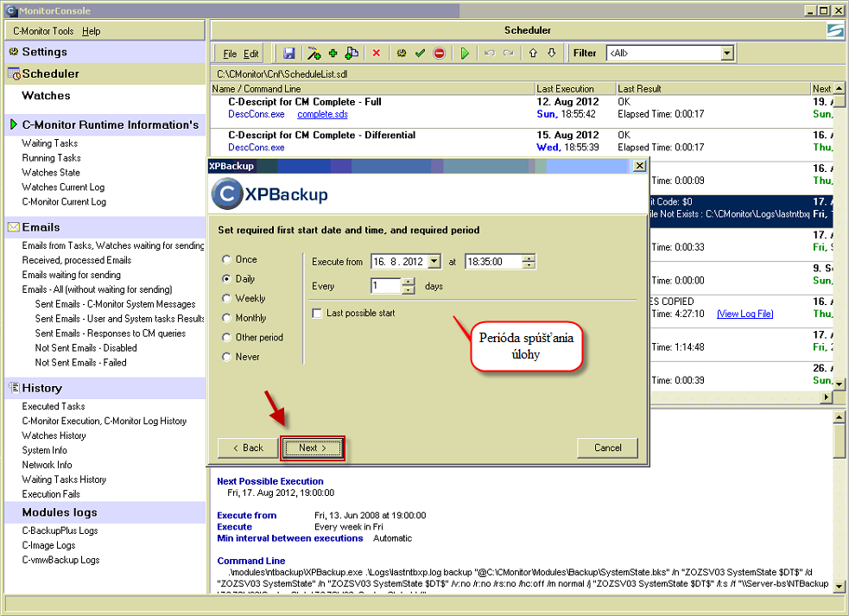Open Emails waiting for sending
Screen dimensions: 849x616
click(72, 275)
